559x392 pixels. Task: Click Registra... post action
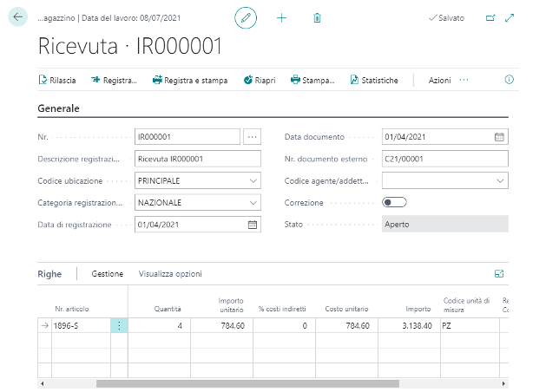tap(114, 80)
